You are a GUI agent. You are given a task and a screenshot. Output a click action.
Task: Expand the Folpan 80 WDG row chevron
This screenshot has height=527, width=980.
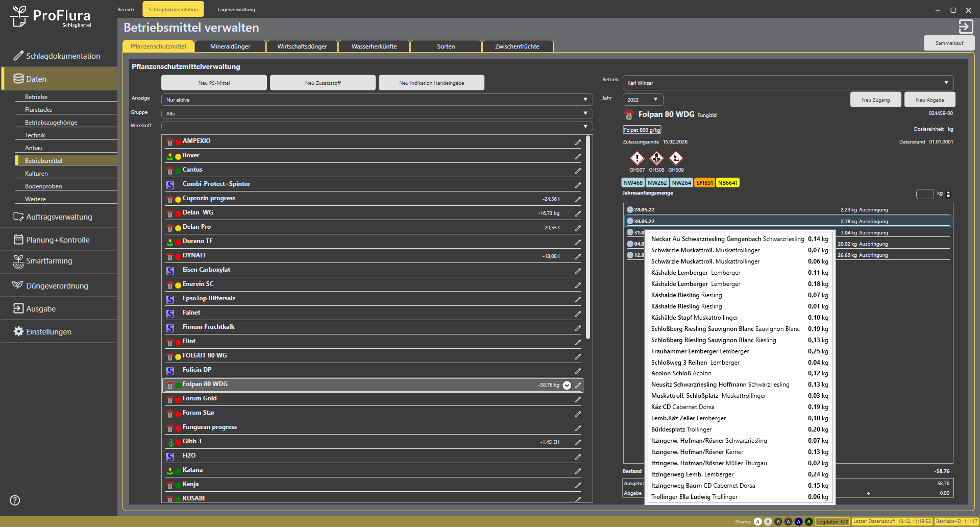[x=567, y=386]
